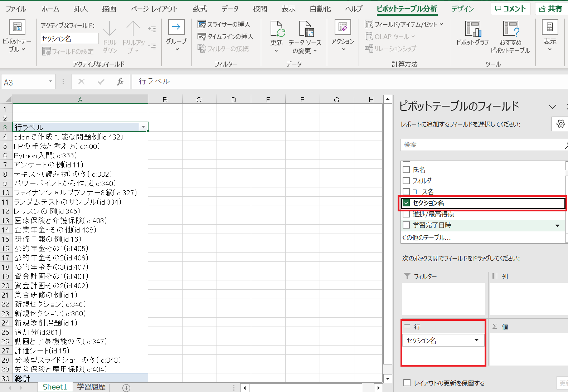Select the cell Python入門(id:355)

80,156
